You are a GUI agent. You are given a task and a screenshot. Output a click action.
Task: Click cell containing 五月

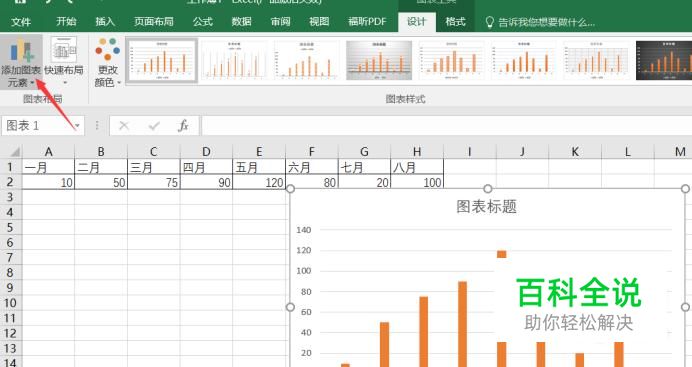[x=259, y=167]
